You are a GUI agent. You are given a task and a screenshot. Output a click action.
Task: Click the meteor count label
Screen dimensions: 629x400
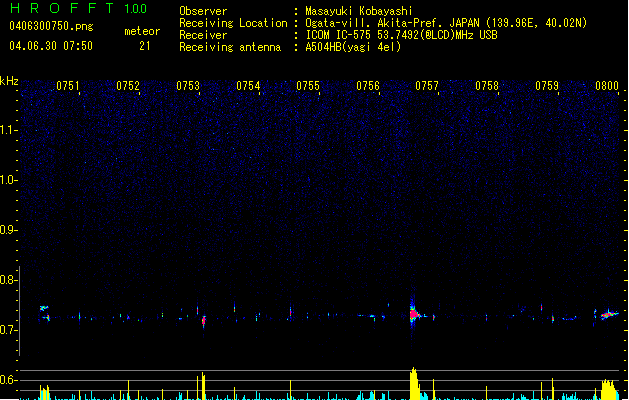click(x=142, y=31)
